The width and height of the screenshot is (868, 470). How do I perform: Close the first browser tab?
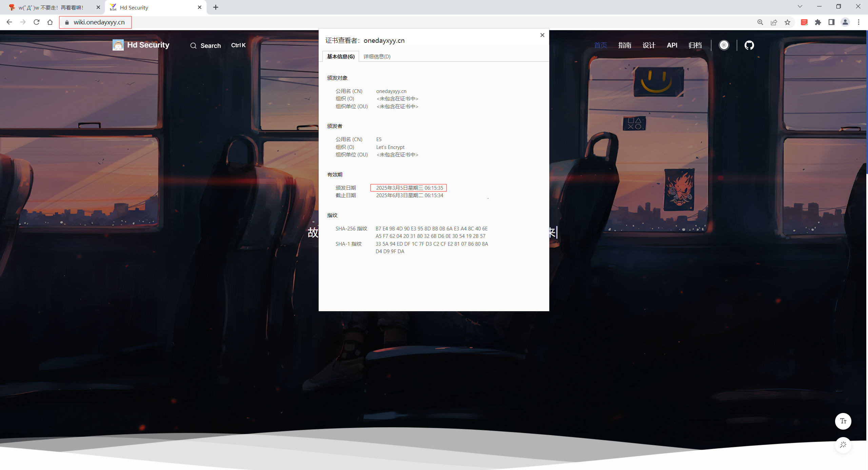point(98,7)
